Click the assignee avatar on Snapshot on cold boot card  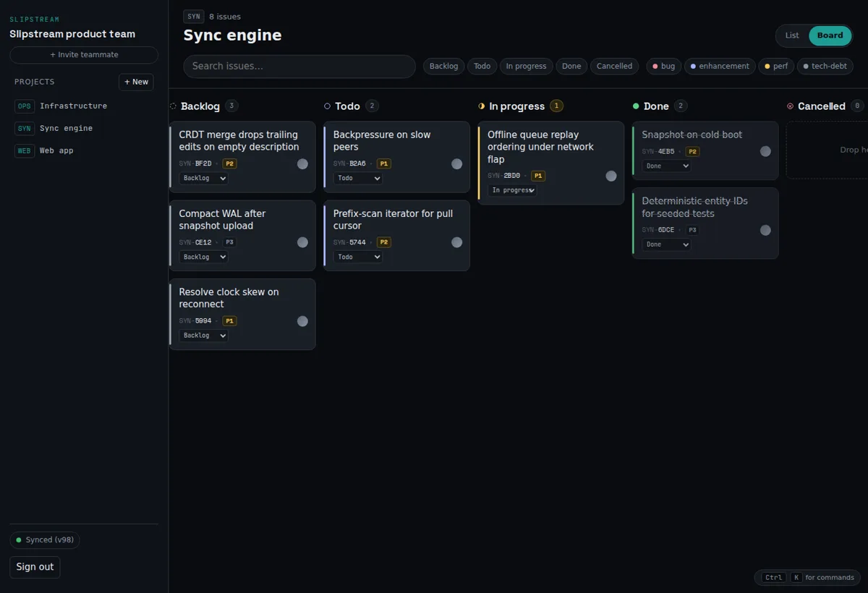click(765, 151)
